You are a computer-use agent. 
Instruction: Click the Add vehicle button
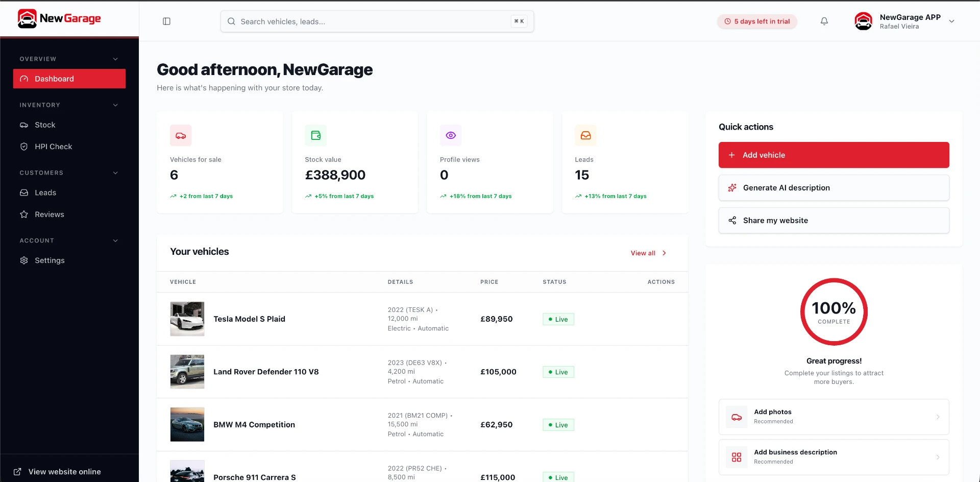834,155
